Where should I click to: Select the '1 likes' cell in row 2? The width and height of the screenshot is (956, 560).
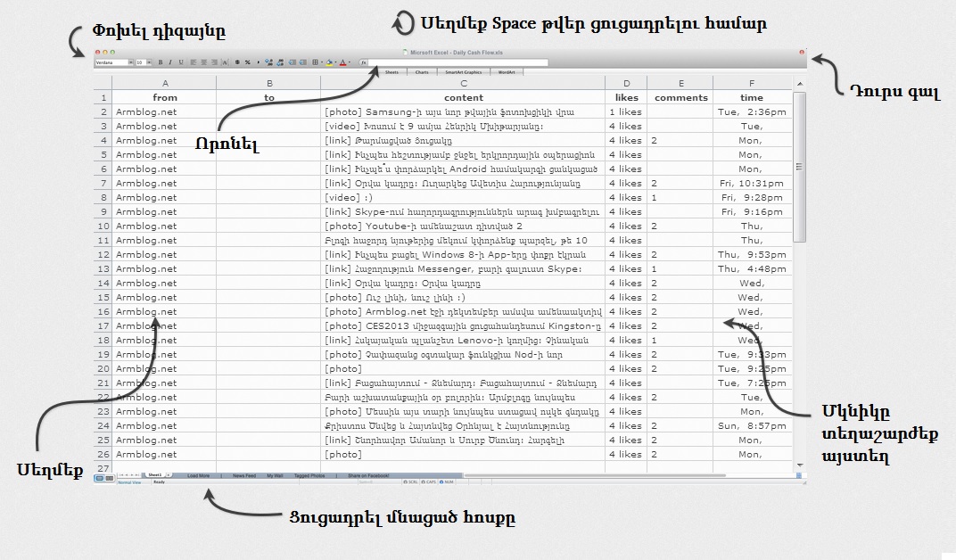coord(626,112)
